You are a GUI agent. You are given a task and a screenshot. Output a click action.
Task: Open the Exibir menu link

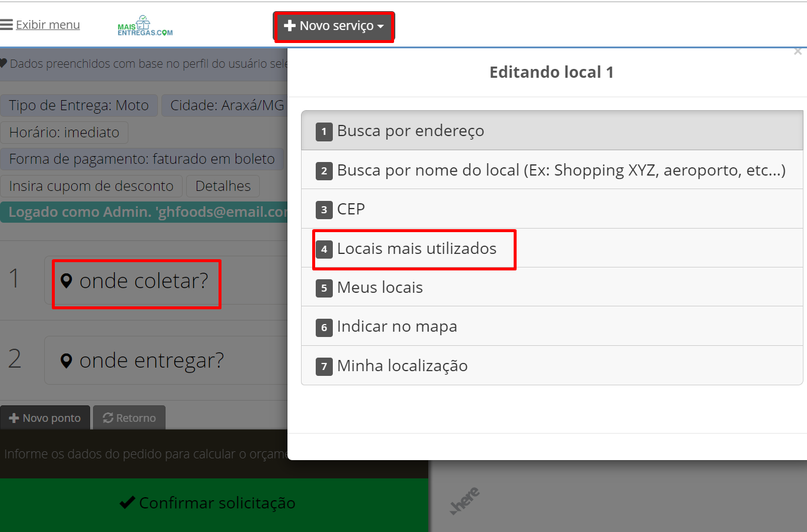pos(48,25)
